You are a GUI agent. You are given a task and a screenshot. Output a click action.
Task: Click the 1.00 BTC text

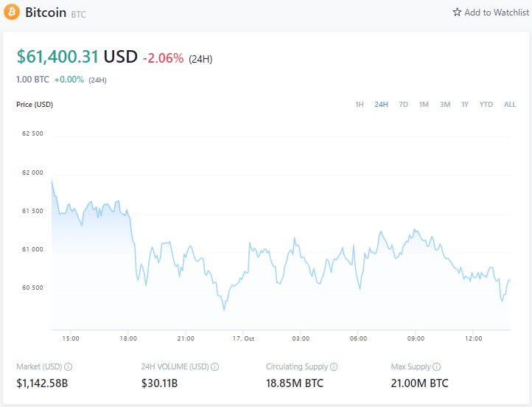[x=33, y=80]
